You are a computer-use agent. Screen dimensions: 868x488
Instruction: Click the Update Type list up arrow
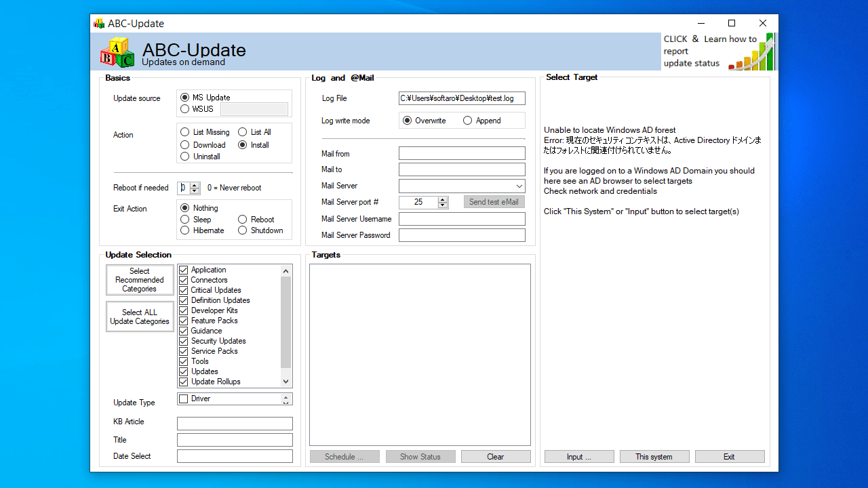tap(285, 396)
